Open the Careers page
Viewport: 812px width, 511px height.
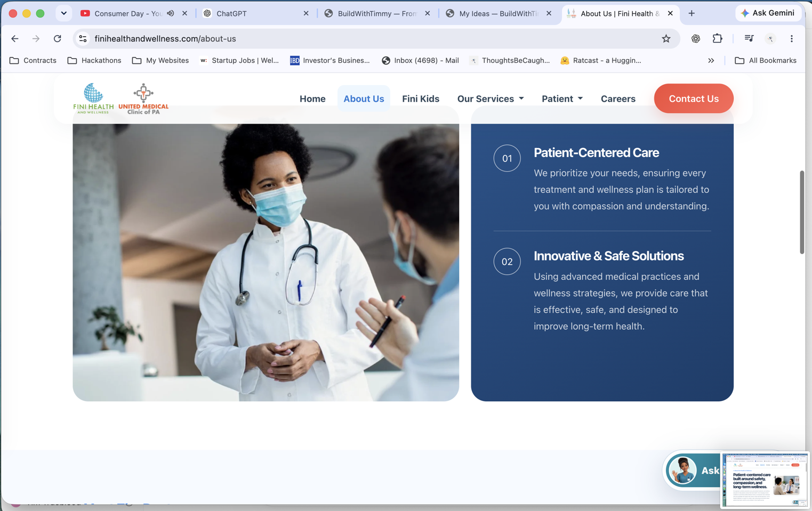point(618,99)
